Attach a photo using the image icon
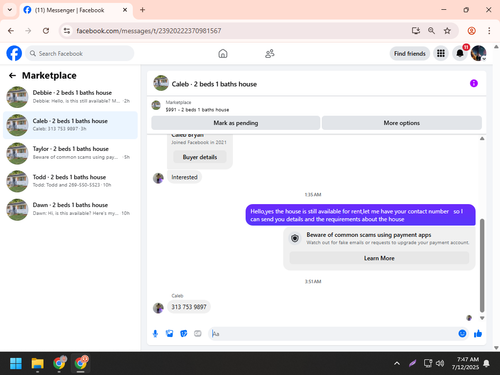This screenshot has width=500, height=375. (x=170, y=333)
